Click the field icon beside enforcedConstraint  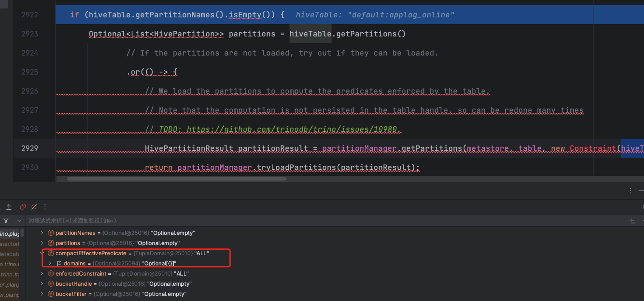pyautogui.click(x=51, y=273)
